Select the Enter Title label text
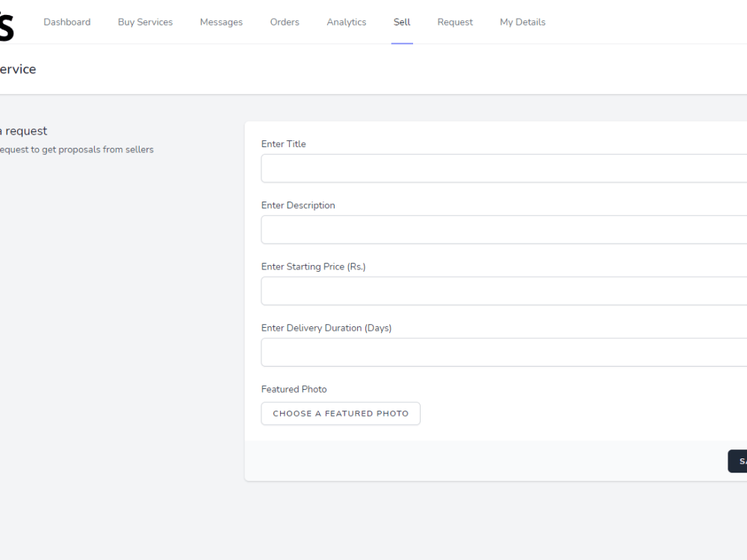The height and width of the screenshot is (560, 747). 283,144
